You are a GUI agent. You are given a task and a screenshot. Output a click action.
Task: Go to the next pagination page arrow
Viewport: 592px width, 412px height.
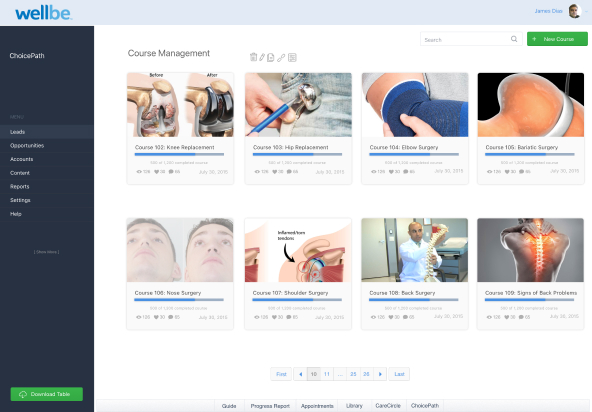(380, 374)
